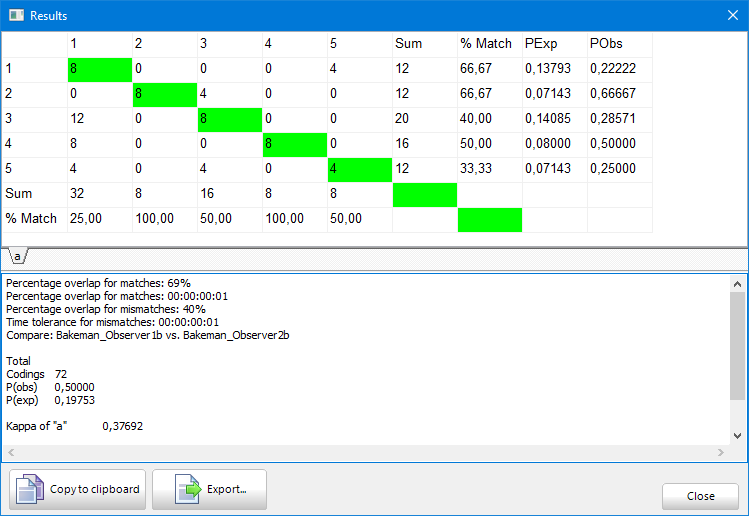Viewport: 749px width, 516px height.
Task: Select green cell in row 1 column 1
Action: point(99,69)
